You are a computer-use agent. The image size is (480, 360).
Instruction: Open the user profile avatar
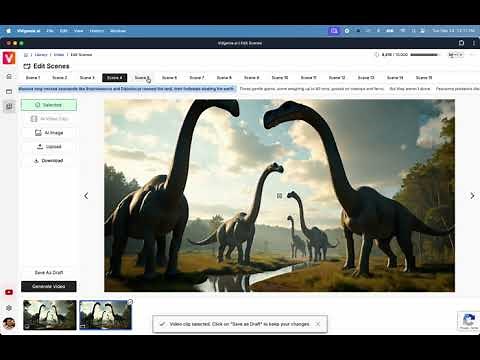9,323
